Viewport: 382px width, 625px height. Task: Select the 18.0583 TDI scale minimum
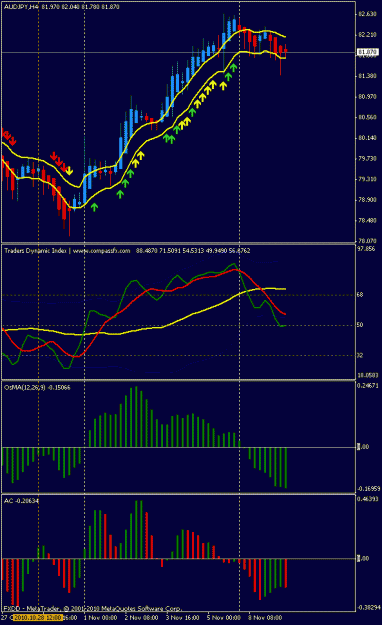(x=368, y=375)
